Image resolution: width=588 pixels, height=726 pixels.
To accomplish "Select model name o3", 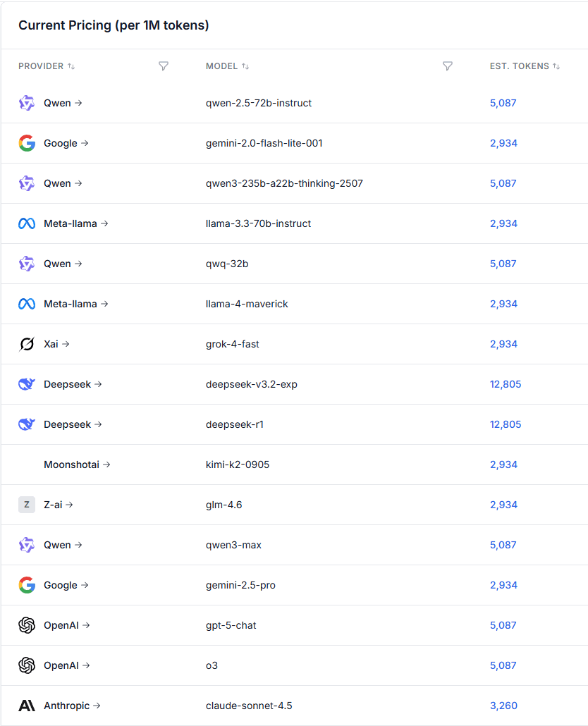I will [x=212, y=665].
